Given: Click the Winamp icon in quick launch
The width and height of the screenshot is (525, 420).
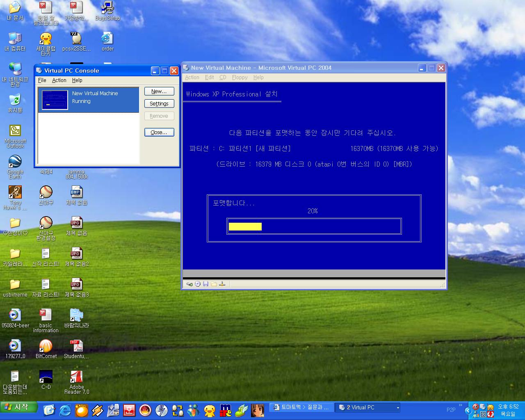Looking at the screenshot, I should pos(97,410).
